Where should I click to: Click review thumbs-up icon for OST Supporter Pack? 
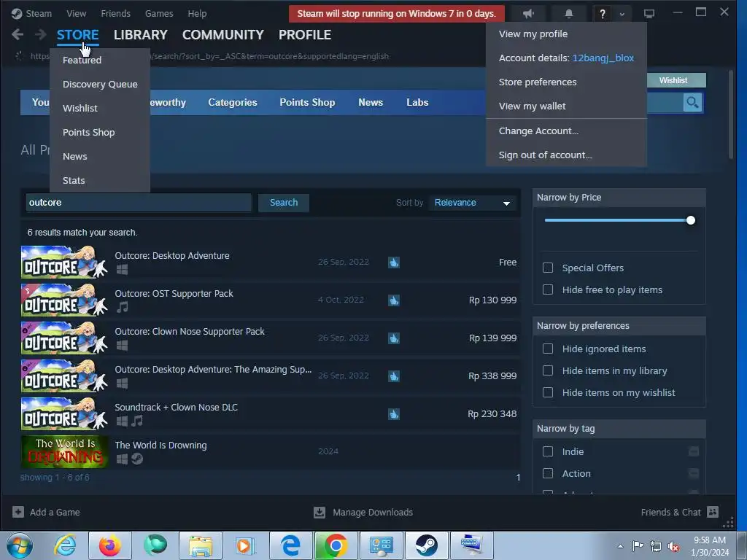click(393, 300)
